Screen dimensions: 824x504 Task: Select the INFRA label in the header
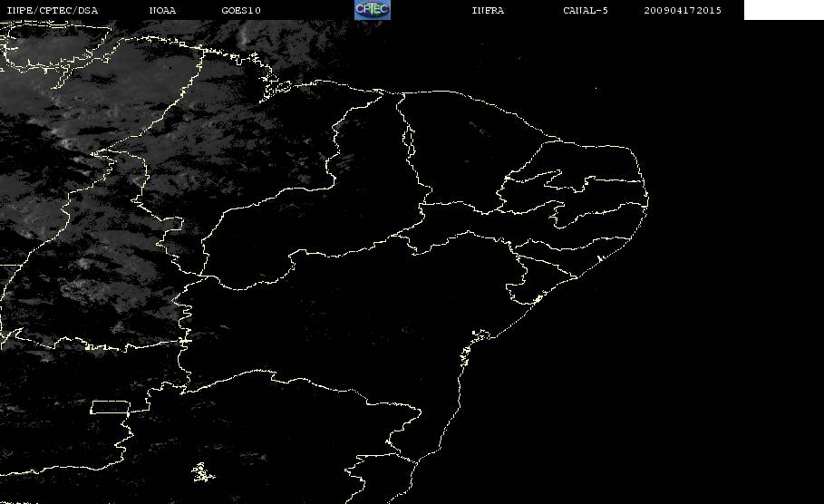[x=488, y=11]
